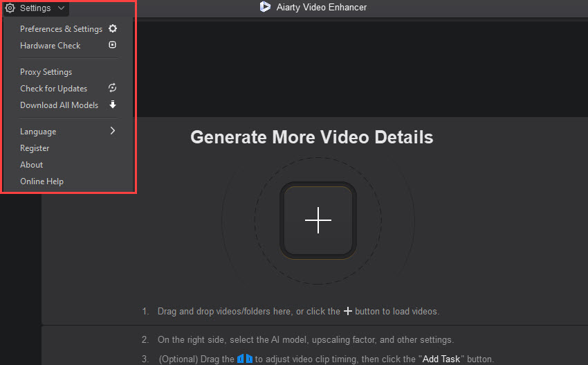This screenshot has width=588, height=365.
Task: Click the refresh icon beside Check for Updates
Action: pyautogui.click(x=113, y=88)
